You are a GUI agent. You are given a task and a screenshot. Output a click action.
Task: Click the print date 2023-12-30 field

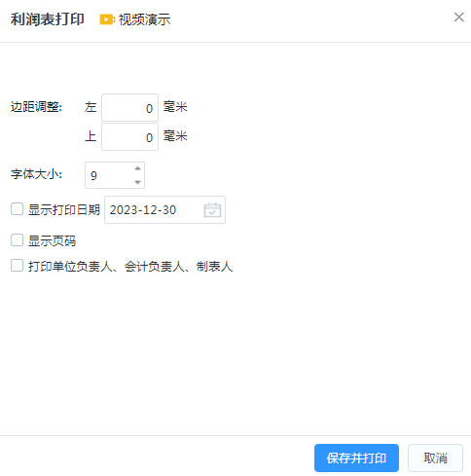(x=164, y=210)
